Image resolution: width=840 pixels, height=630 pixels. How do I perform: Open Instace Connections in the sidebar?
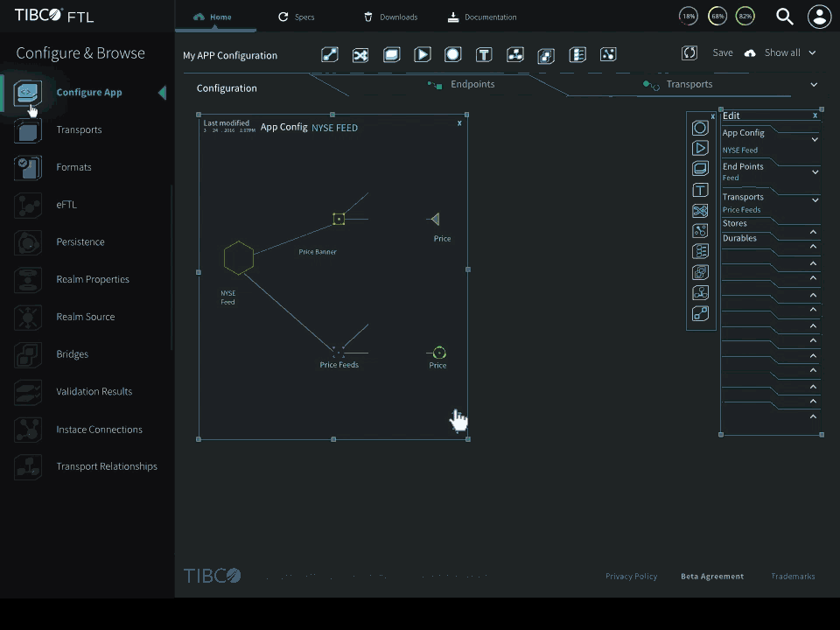pos(100,430)
